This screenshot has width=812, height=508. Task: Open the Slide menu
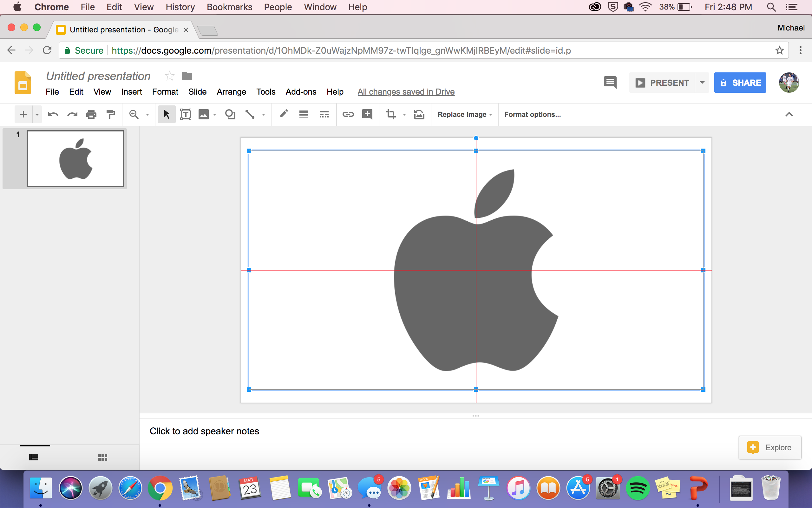click(x=197, y=92)
